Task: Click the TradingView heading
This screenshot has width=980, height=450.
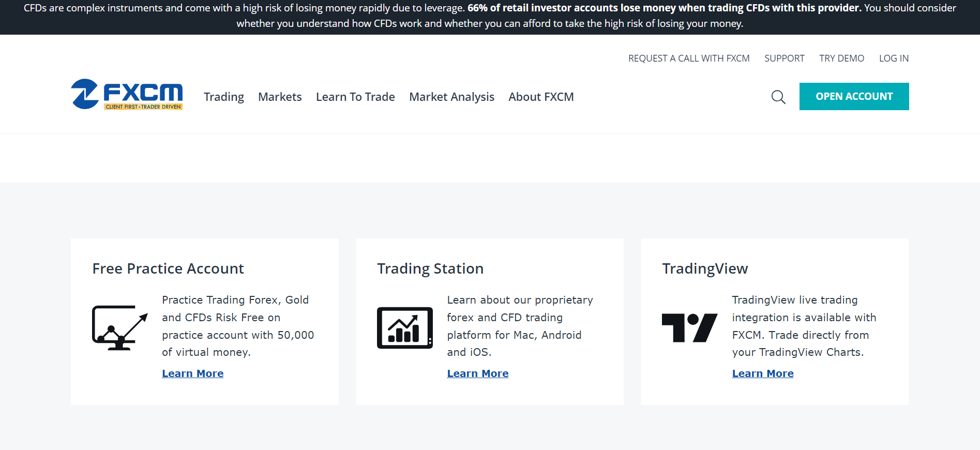Action: [x=705, y=268]
